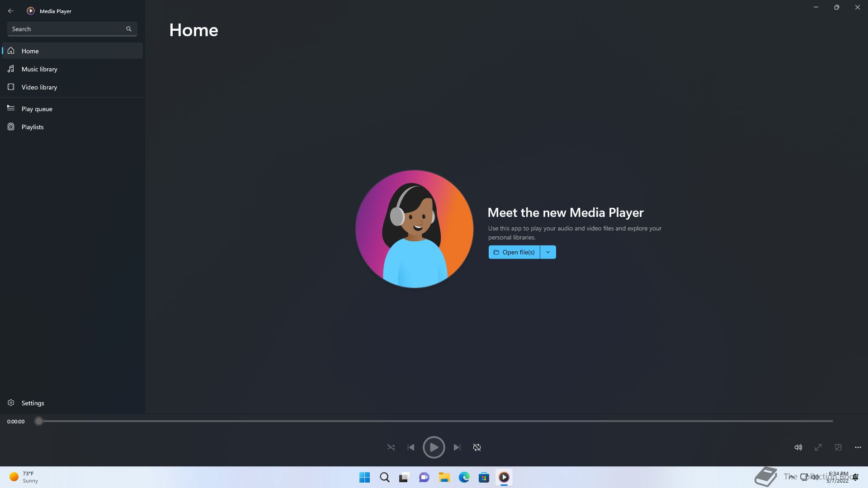Screen dimensions: 868x488
Task: Open the volume control
Action: 798,447
